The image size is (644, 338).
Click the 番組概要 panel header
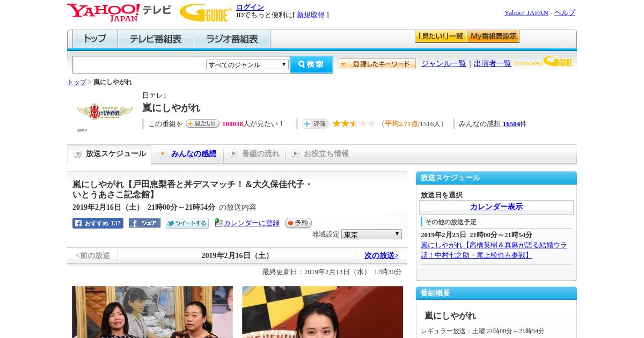(496, 293)
